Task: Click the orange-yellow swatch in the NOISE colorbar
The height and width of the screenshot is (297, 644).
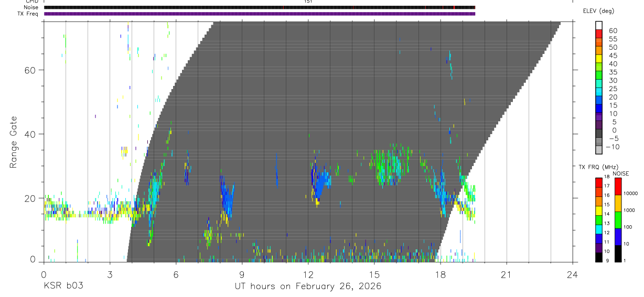Action: pos(618,203)
